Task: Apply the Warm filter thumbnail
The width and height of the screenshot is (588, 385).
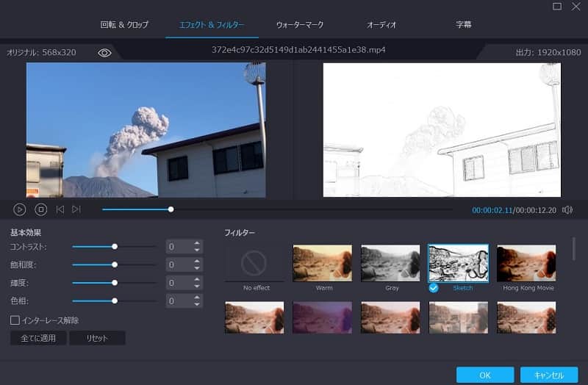Action: click(x=323, y=263)
